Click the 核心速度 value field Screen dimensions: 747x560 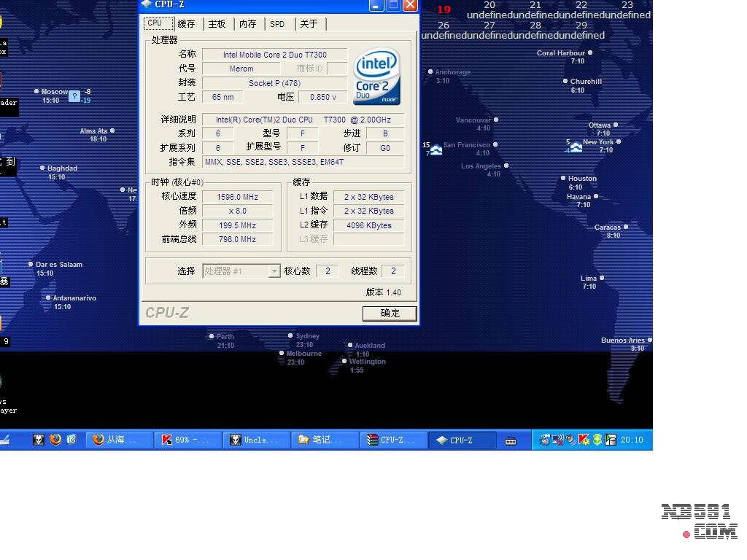tap(238, 197)
